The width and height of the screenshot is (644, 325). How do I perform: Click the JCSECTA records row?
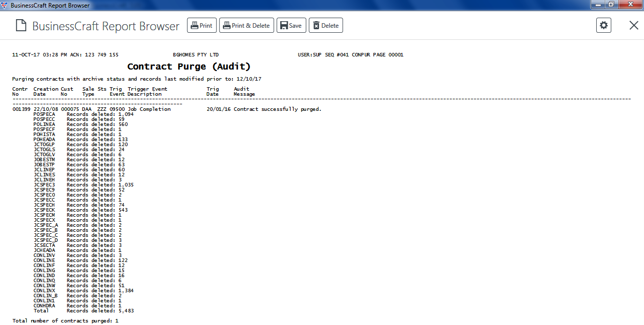[77, 245]
